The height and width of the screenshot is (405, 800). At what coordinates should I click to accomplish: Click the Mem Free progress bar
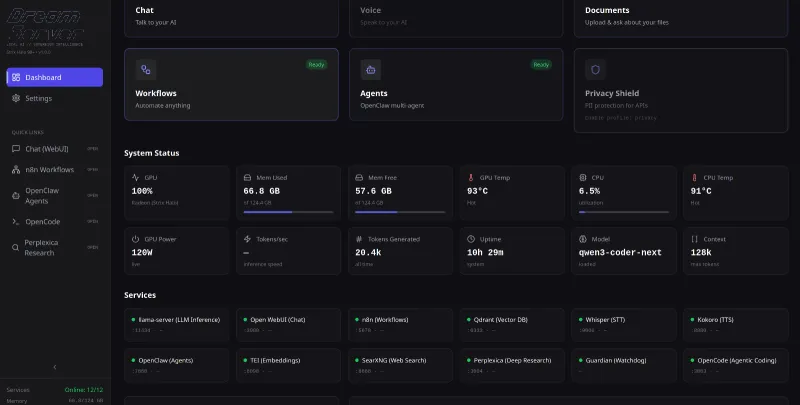400,212
